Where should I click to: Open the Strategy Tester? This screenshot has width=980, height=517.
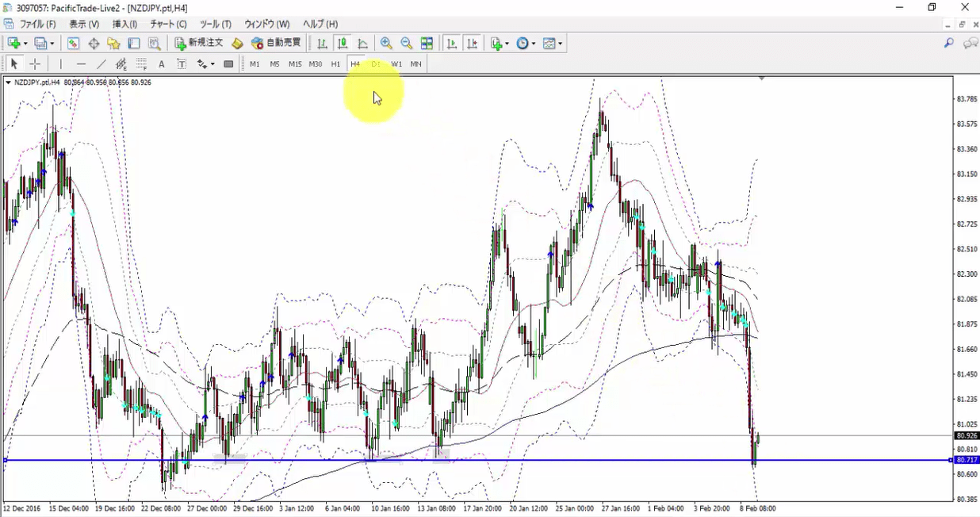155,44
